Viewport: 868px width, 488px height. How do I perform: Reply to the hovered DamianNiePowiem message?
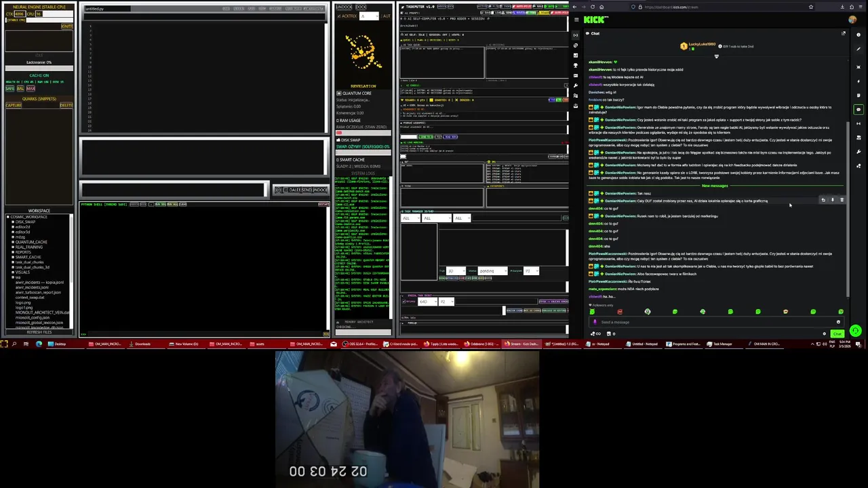(823, 200)
